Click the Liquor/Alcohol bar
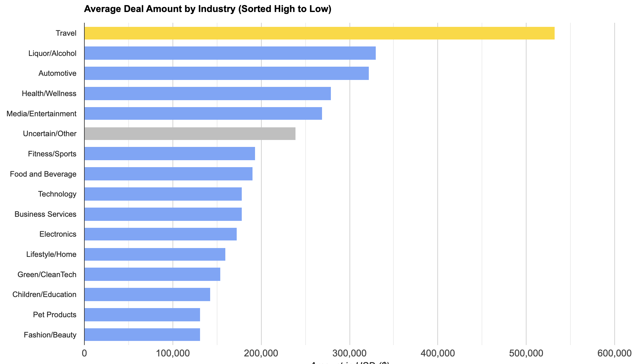639x364 pixels. pyautogui.click(x=230, y=53)
